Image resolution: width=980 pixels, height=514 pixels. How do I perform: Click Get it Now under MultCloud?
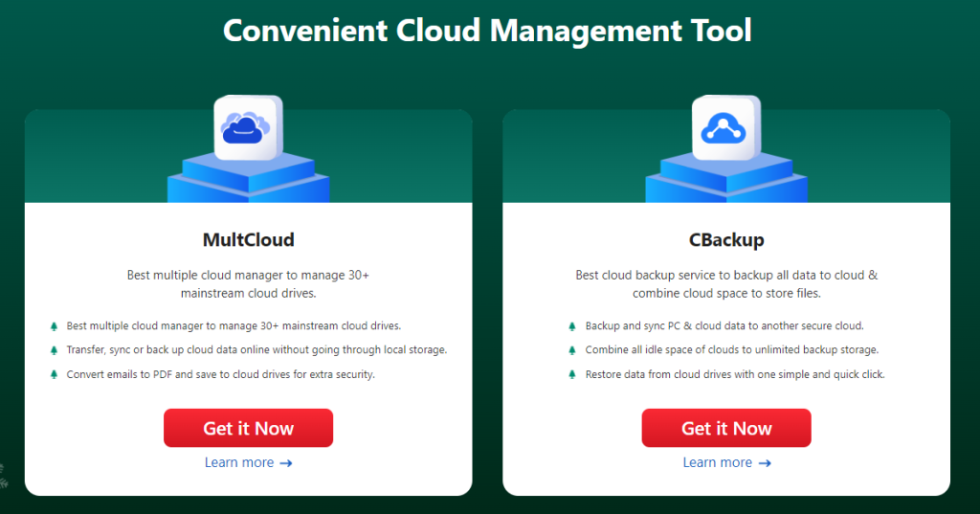tap(248, 428)
